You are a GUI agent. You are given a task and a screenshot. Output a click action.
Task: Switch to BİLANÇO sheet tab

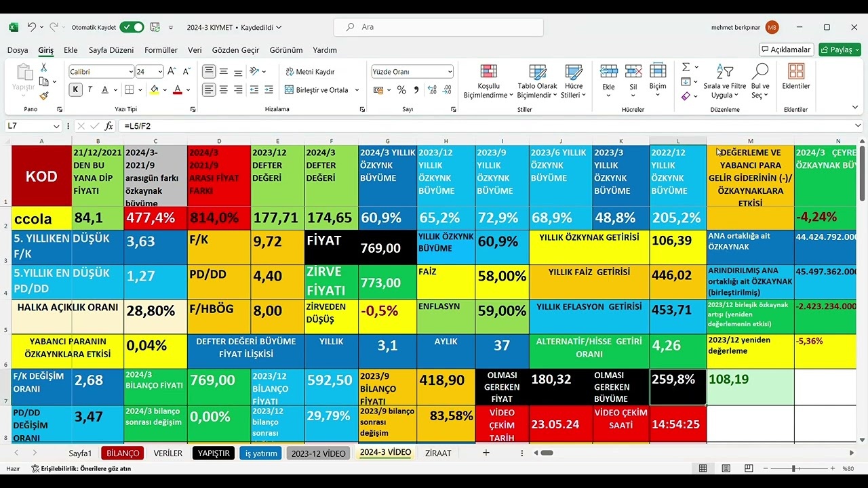click(x=122, y=453)
